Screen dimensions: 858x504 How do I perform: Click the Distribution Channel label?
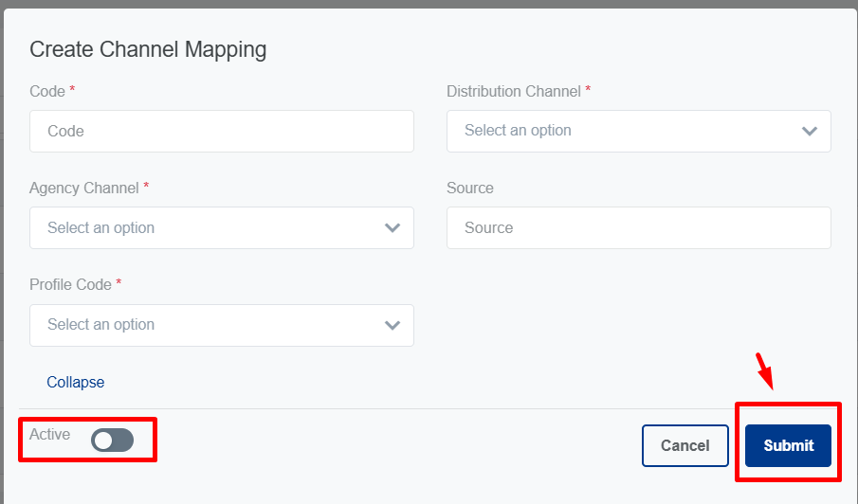click(513, 92)
